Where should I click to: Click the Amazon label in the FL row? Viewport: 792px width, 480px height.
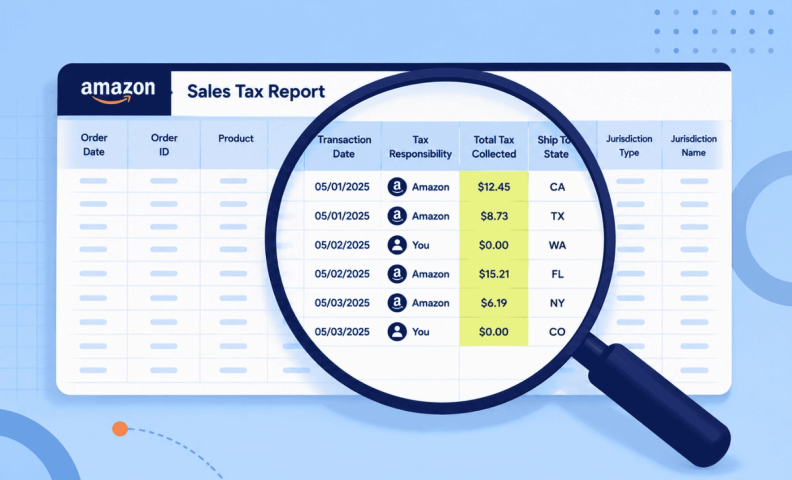point(430,274)
